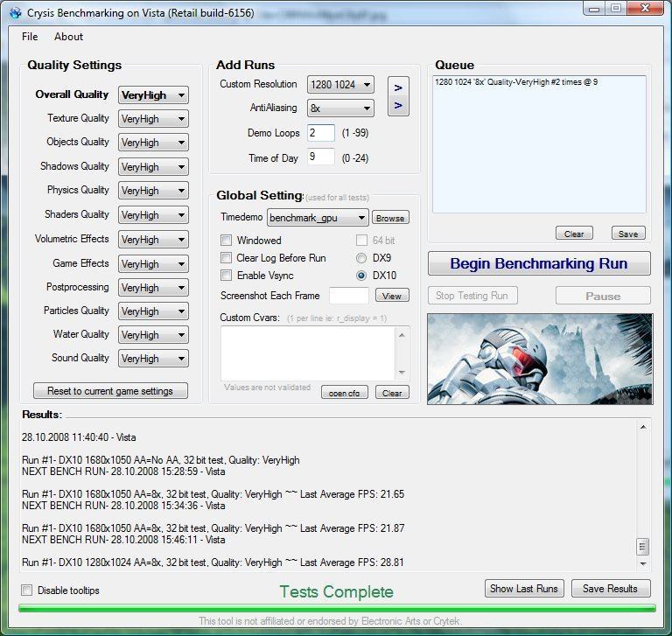Expand the Volumetric Effects dropdown
Viewport: 672px width, 636px height.
(x=153, y=239)
